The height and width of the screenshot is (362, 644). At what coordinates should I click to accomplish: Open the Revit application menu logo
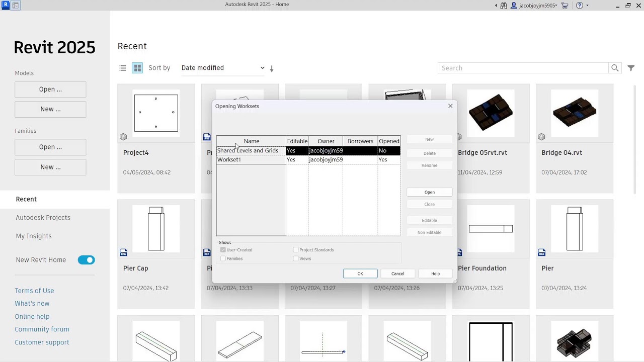tap(5, 6)
